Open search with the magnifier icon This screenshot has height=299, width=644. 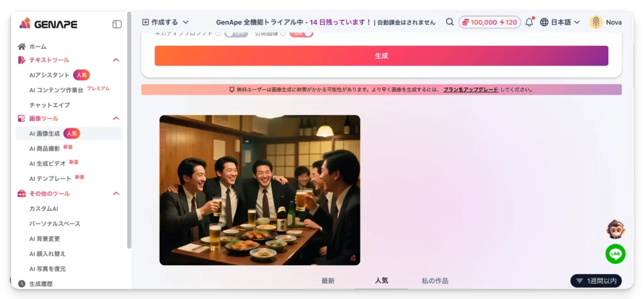(x=450, y=22)
